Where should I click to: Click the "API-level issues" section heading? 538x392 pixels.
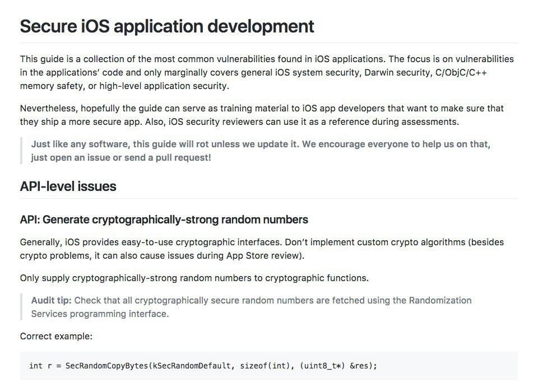pyautogui.click(x=68, y=186)
